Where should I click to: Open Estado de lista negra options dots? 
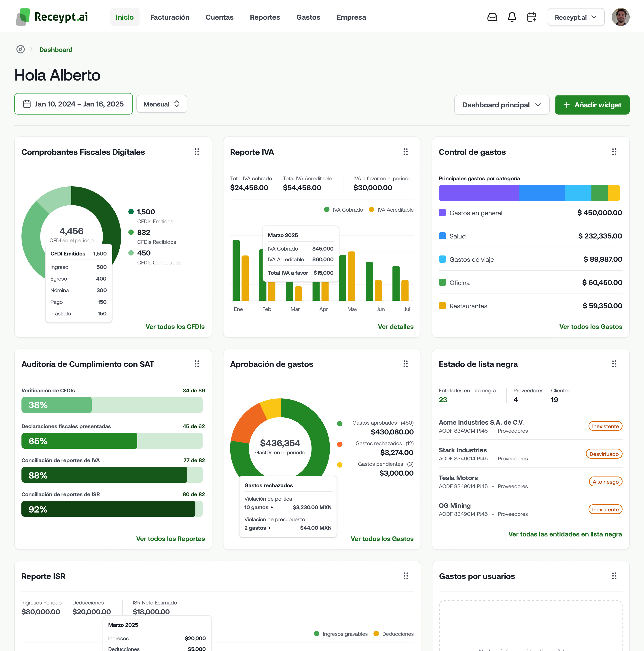pos(614,364)
